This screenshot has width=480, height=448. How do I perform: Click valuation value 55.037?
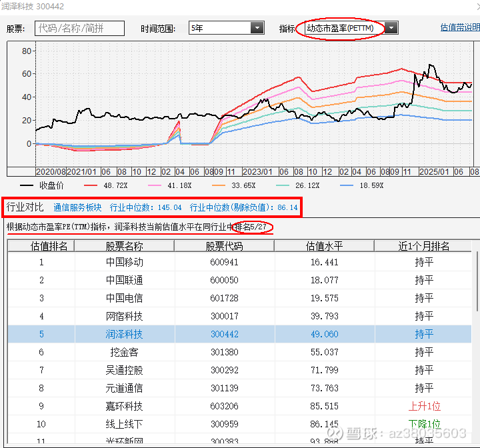324,352
